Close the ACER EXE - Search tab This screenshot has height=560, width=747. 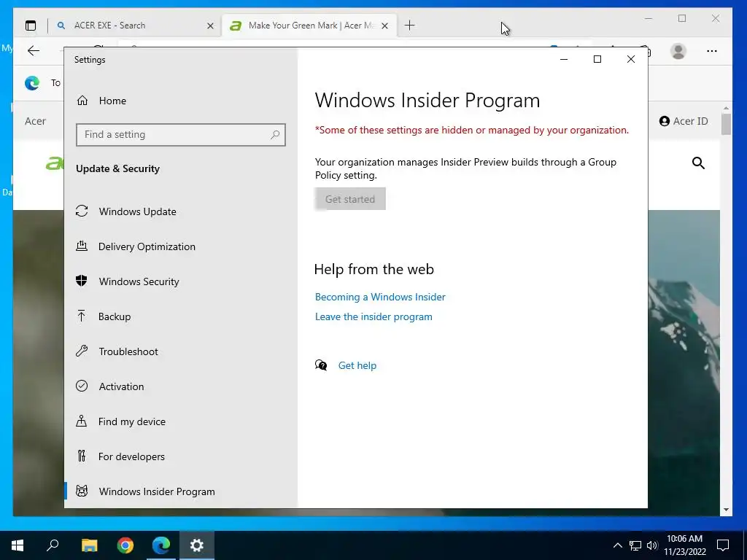click(210, 26)
